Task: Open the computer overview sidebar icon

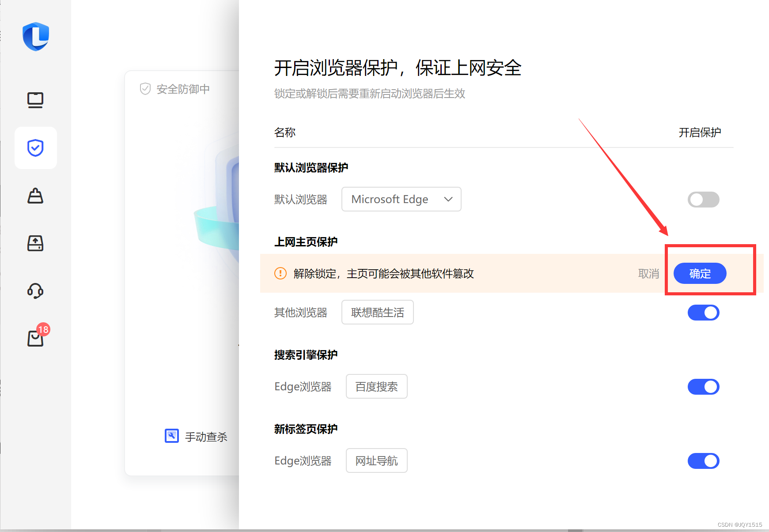Action: point(35,100)
